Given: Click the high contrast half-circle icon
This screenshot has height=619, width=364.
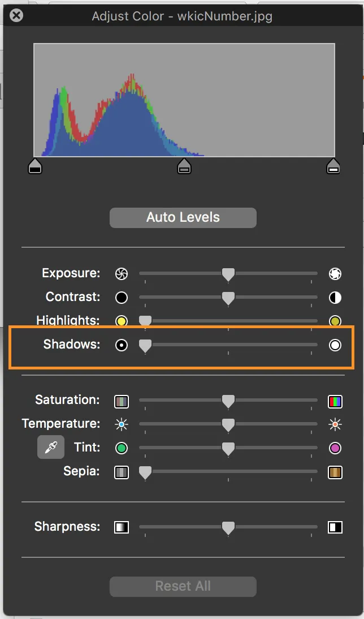Looking at the screenshot, I should point(335,298).
